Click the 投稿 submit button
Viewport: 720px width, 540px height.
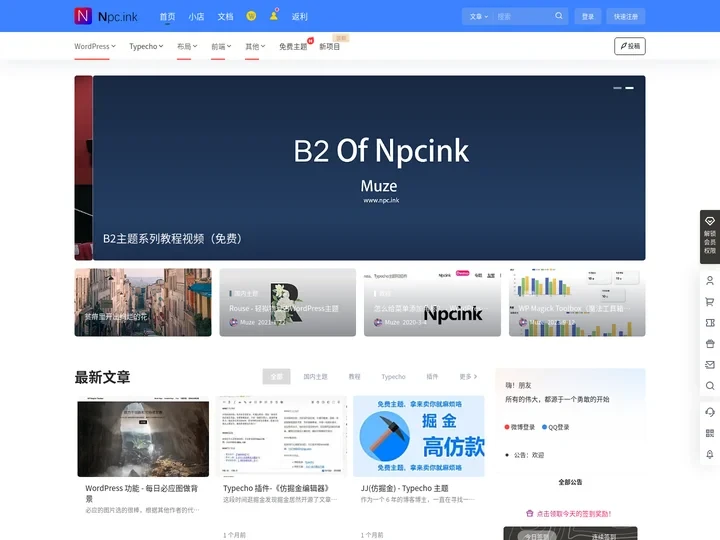(x=630, y=46)
